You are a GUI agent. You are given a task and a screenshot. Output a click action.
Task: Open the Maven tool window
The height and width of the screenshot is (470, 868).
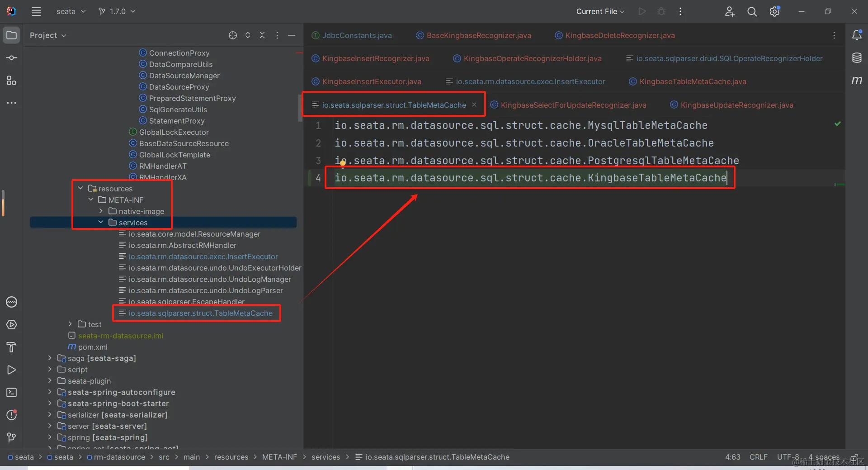point(857,81)
